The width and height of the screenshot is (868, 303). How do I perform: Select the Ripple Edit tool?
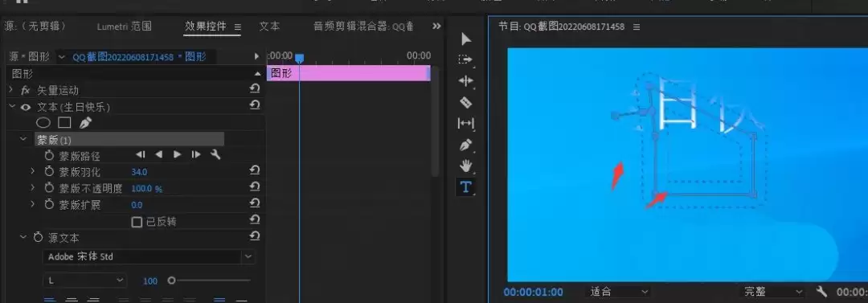(x=465, y=81)
